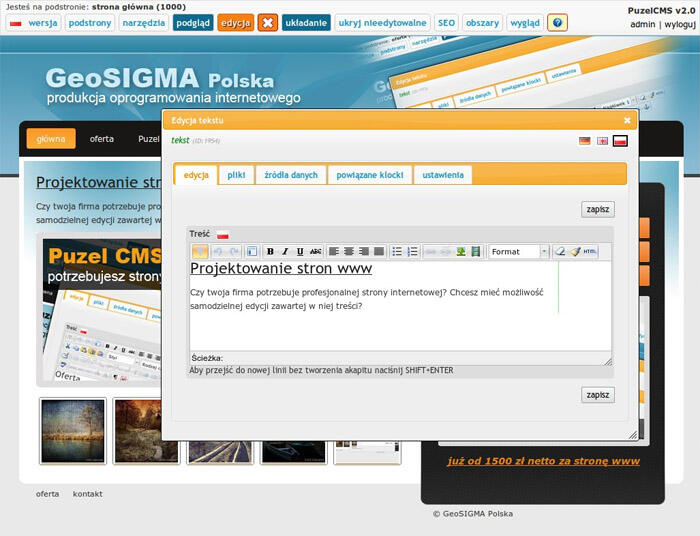Viewport: 700px width, 536px height.
Task: Insert a numbered list
Action: 413,252
